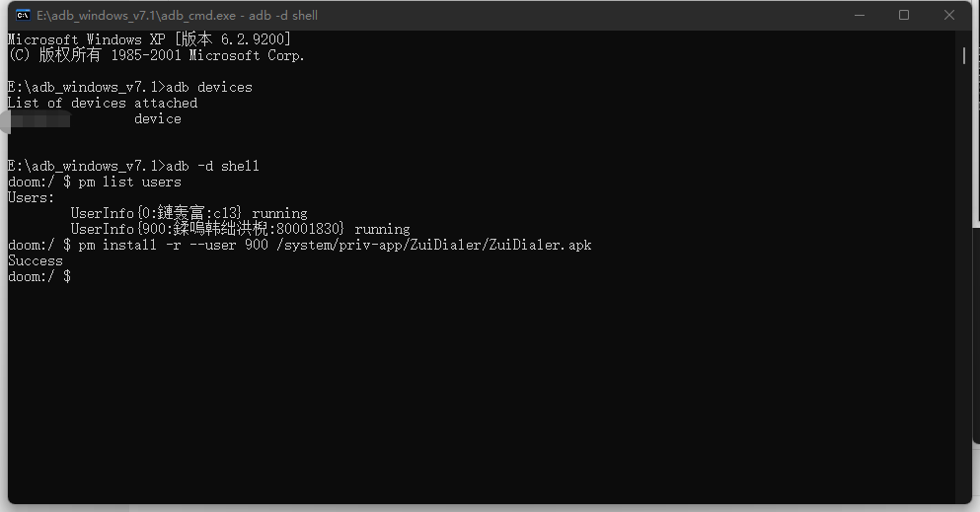The image size is (980, 512).
Task: Click the vertical scrollbar thumb
Action: [964, 55]
